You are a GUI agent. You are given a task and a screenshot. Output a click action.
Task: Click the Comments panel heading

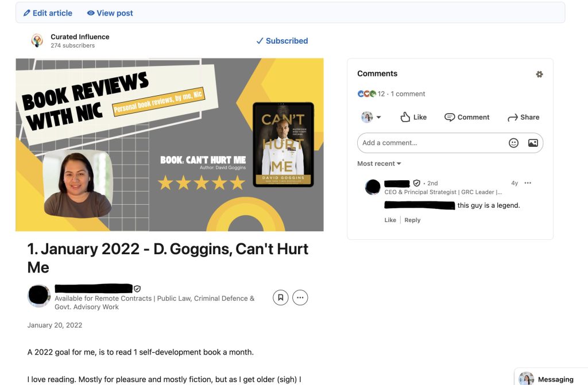pyautogui.click(x=377, y=73)
